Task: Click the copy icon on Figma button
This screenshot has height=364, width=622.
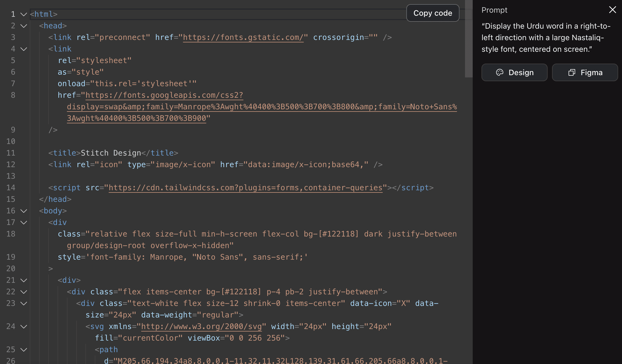Action: tap(572, 72)
